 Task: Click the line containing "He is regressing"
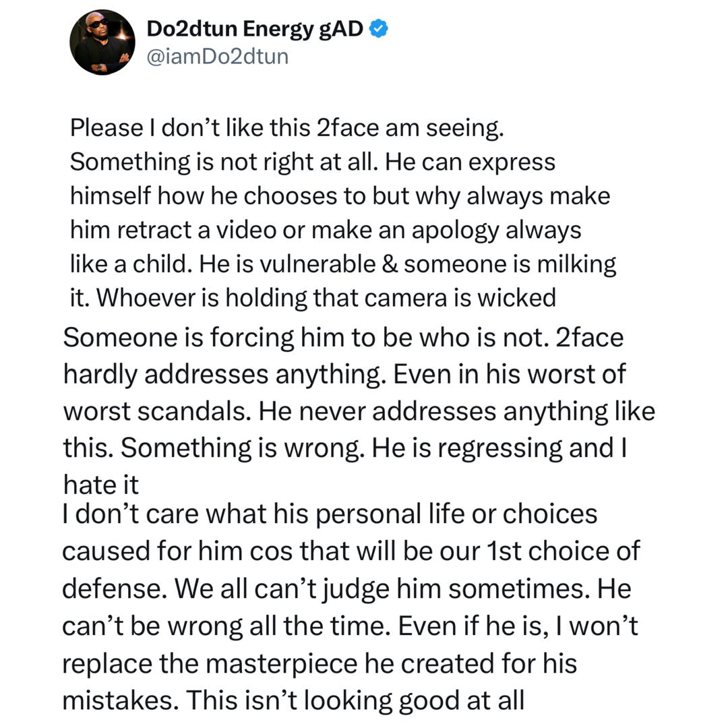345,448
